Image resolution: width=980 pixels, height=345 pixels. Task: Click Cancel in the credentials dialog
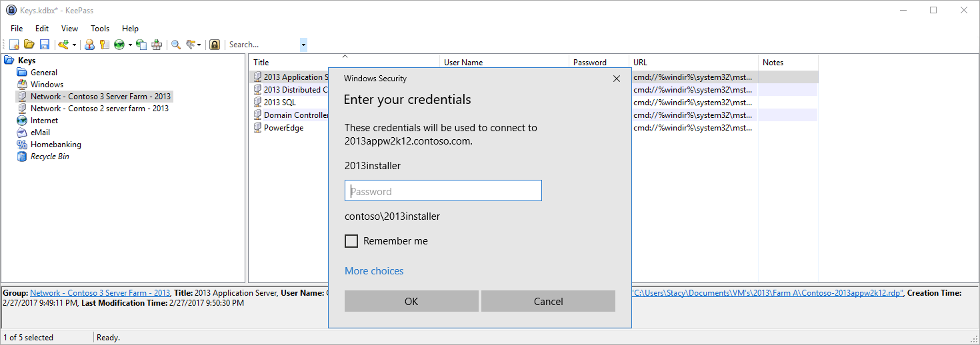pyautogui.click(x=548, y=301)
